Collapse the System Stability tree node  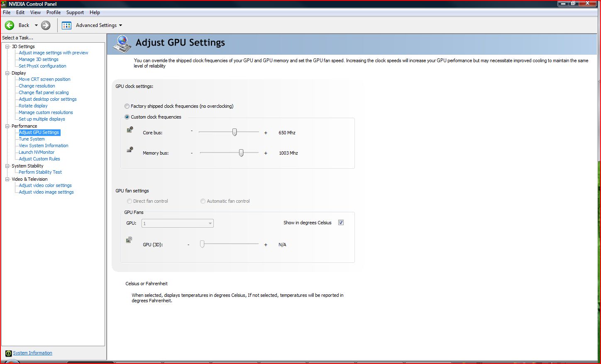tap(7, 166)
